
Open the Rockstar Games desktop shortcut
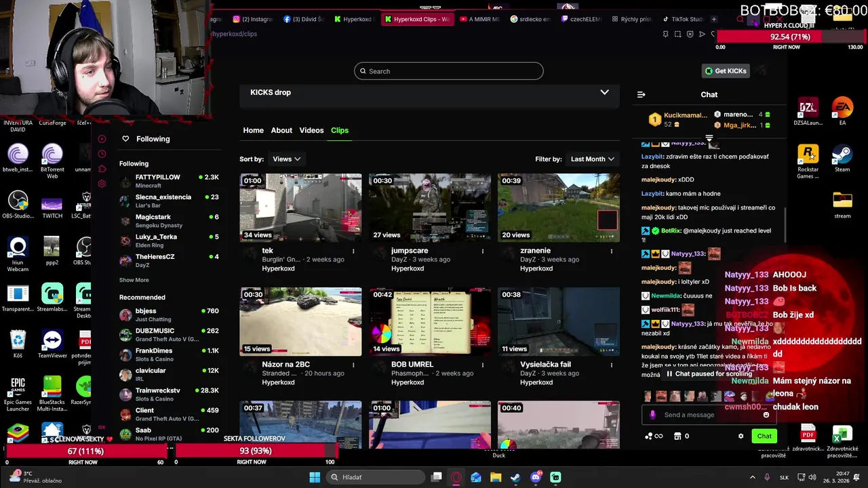pyautogui.click(x=808, y=161)
